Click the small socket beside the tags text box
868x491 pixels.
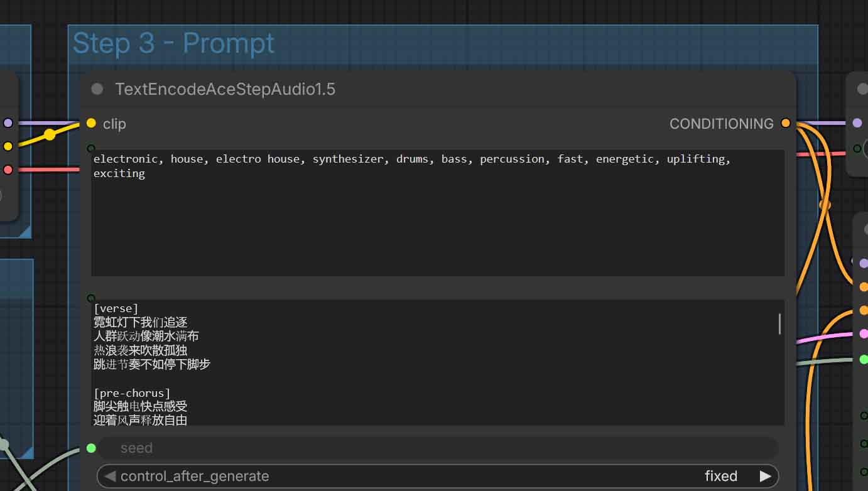click(x=91, y=149)
